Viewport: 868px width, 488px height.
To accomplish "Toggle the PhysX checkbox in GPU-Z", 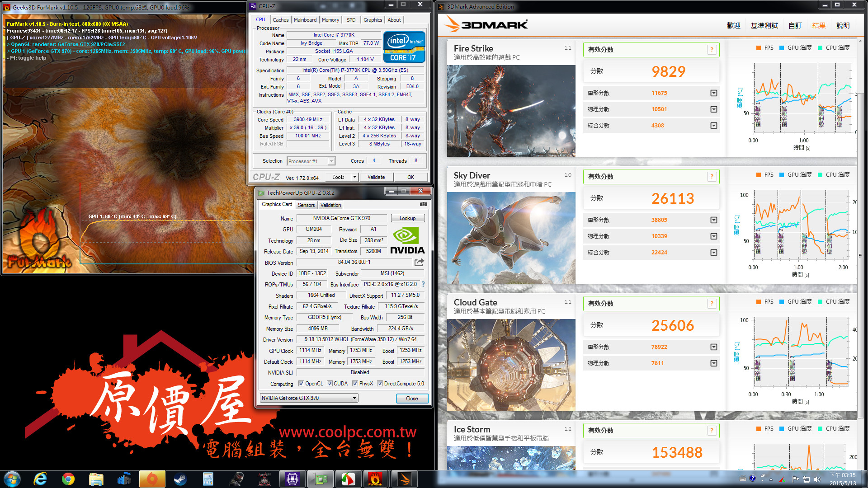I will coord(355,384).
